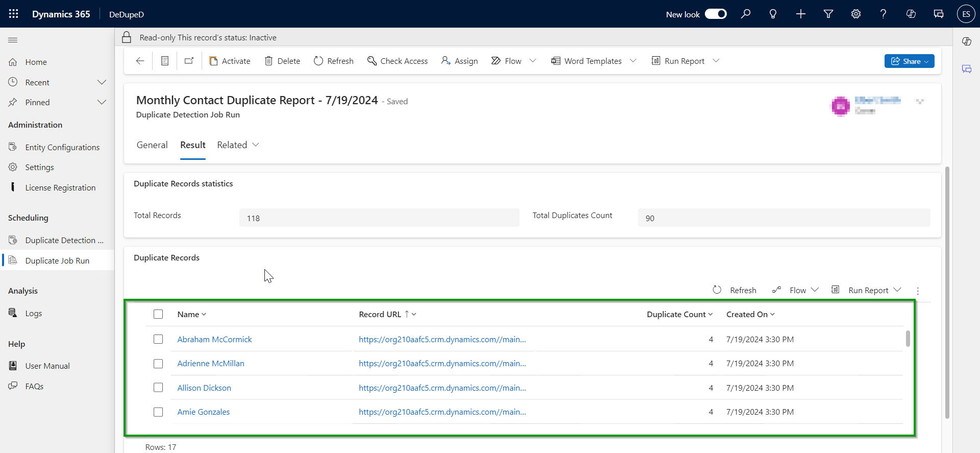Viewport: 980px width, 453px height.
Task: Expand the Pinned section chevron
Action: click(102, 102)
